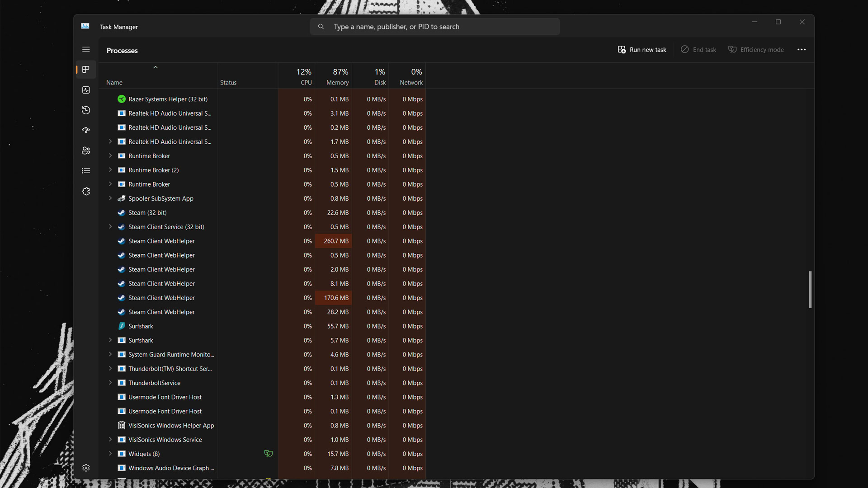Open the Details panel icon
Image resolution: width=868 pixels, height=488 pixels.
(x=86, y=170)
